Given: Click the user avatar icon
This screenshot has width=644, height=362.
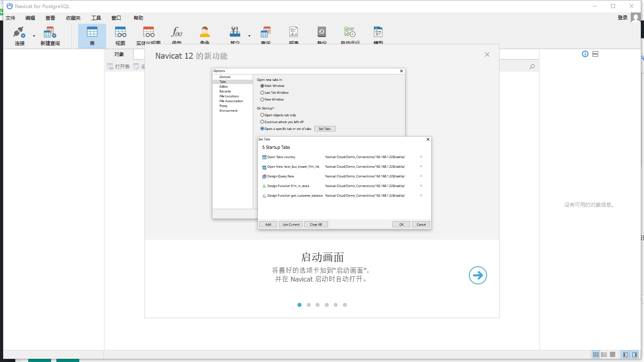Looking at the screenshot, I should coord(636,18).
